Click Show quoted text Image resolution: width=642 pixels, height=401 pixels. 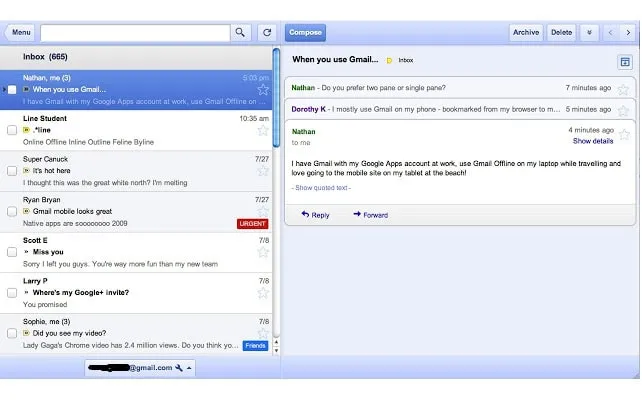tap(321, 188)
